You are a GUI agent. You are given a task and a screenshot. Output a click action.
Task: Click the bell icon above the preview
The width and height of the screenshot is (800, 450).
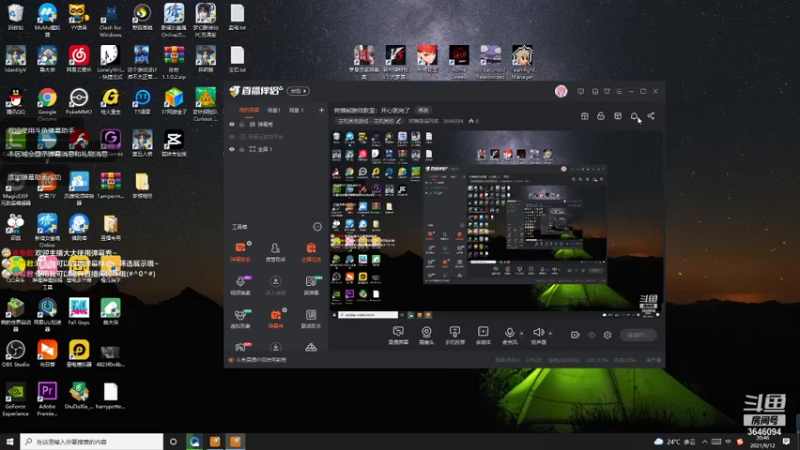(x=634, y=116)
